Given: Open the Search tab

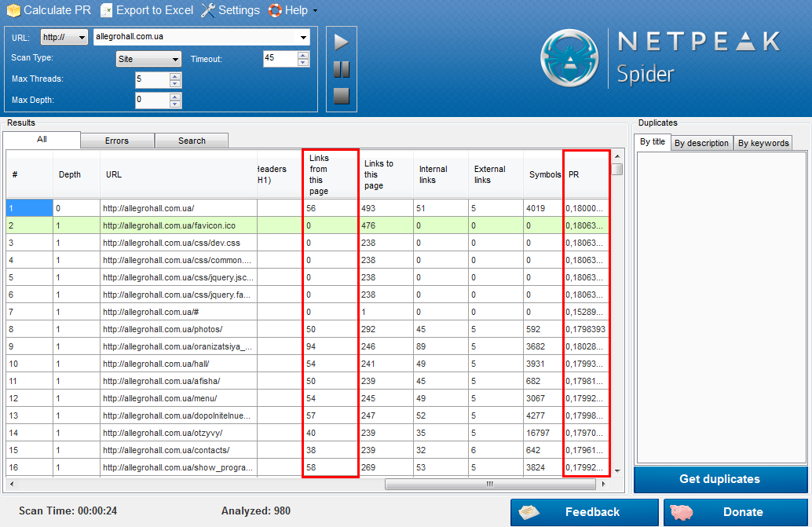Looking at the screenshot, I should click(x=192, y=141).
